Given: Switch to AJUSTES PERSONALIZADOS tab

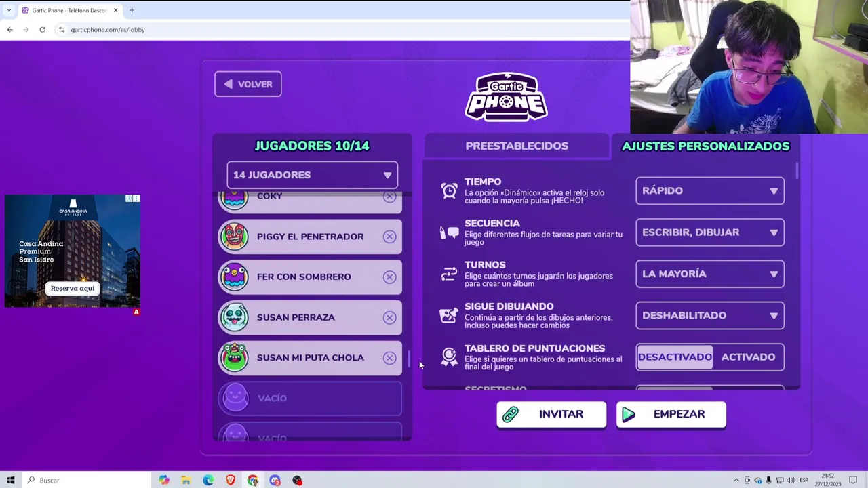Looking at the screenshot, I should 705,146.
